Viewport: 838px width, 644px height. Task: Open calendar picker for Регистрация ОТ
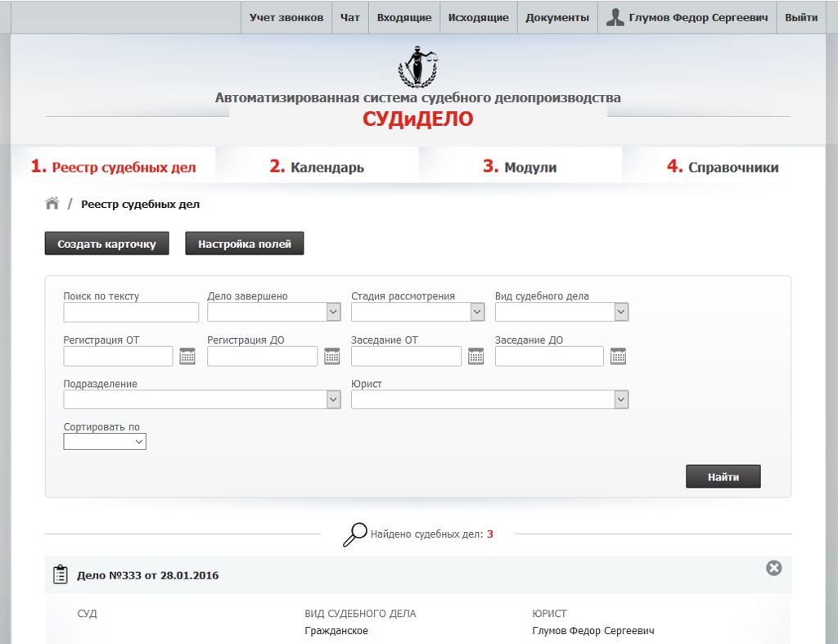(187, 356)
